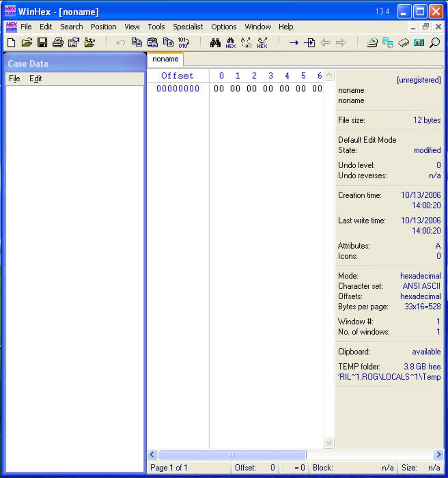Image resolution: width=448 pixels, height=478 pixels.
Task: Click the 'modified' State value
Action: (427, 150)
